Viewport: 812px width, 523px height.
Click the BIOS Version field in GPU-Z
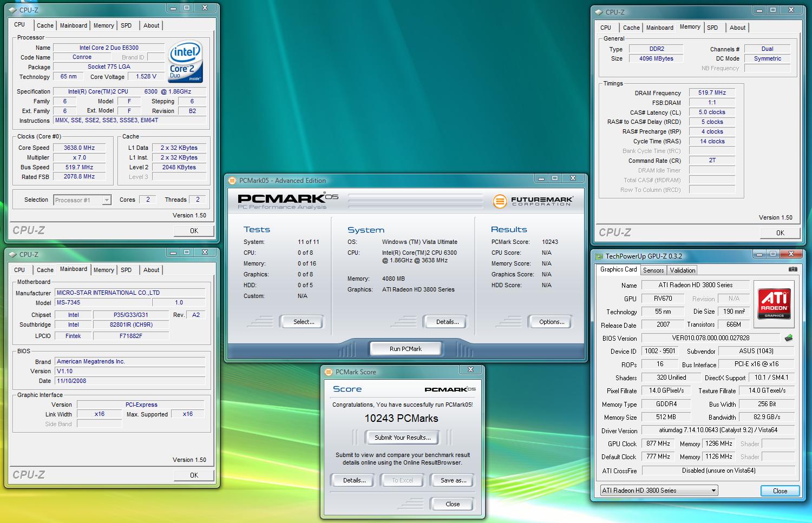711,338
